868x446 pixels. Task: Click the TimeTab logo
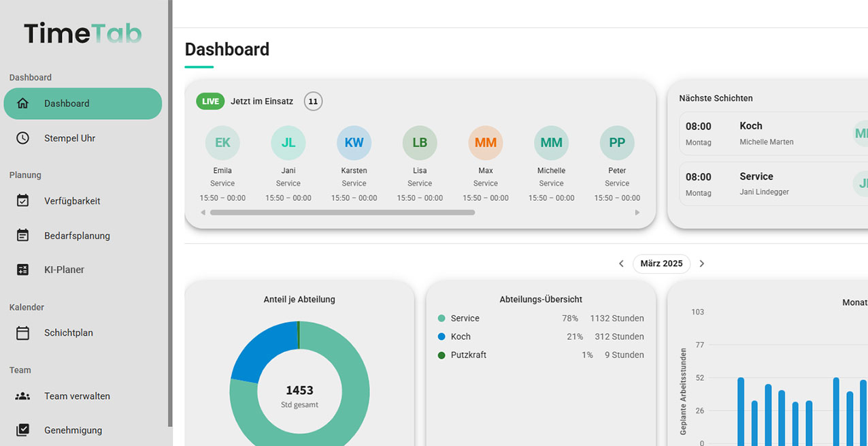pos(83,33)
